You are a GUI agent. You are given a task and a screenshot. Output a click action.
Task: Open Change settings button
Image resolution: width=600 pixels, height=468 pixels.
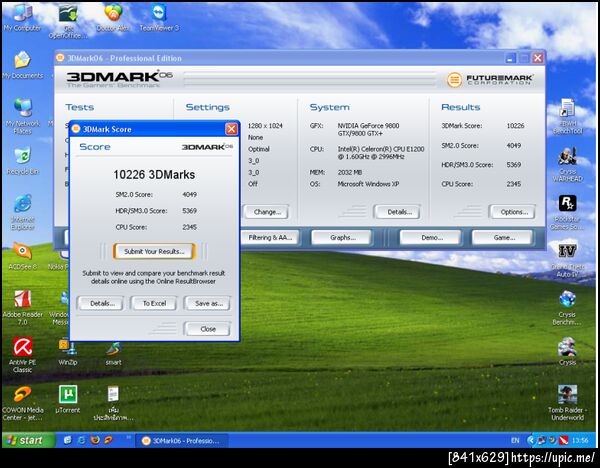click(x=267, y=212)
